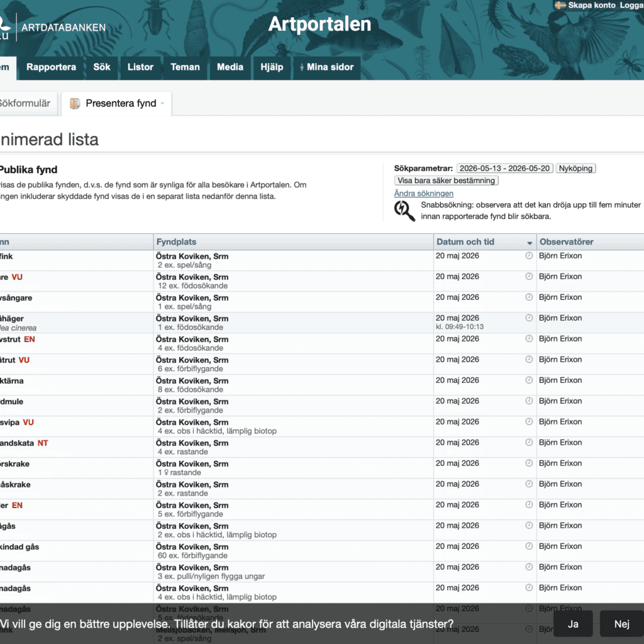Click the clock icon in the first row

click(529, 255)
